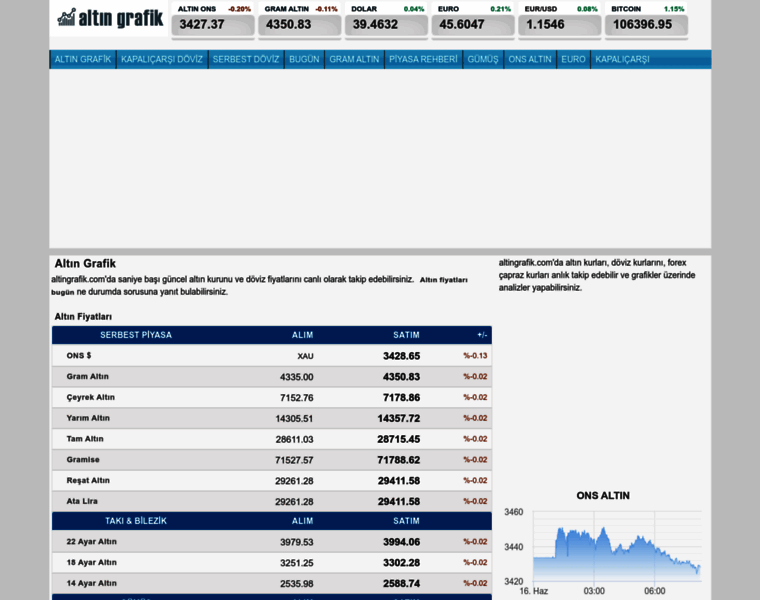
Task: Click Çeyrek Altın satım value 7178.86
Action: click(x=401, y=398)
